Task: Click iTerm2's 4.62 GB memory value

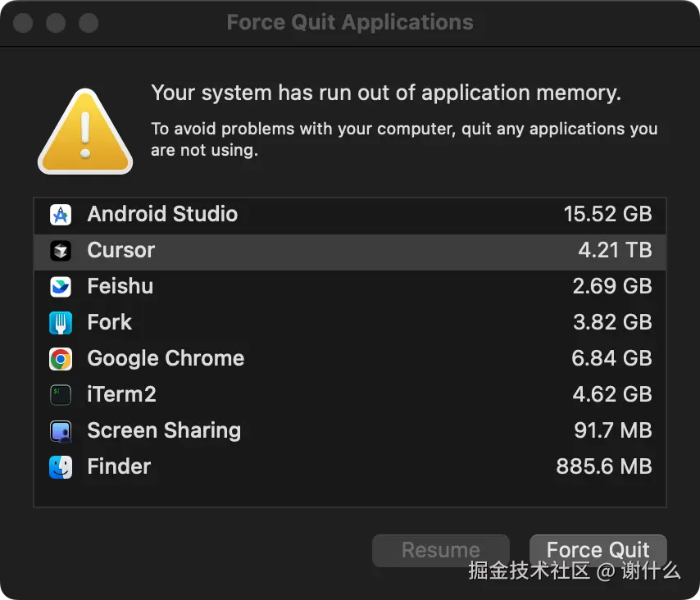Action: pos(611,395)
